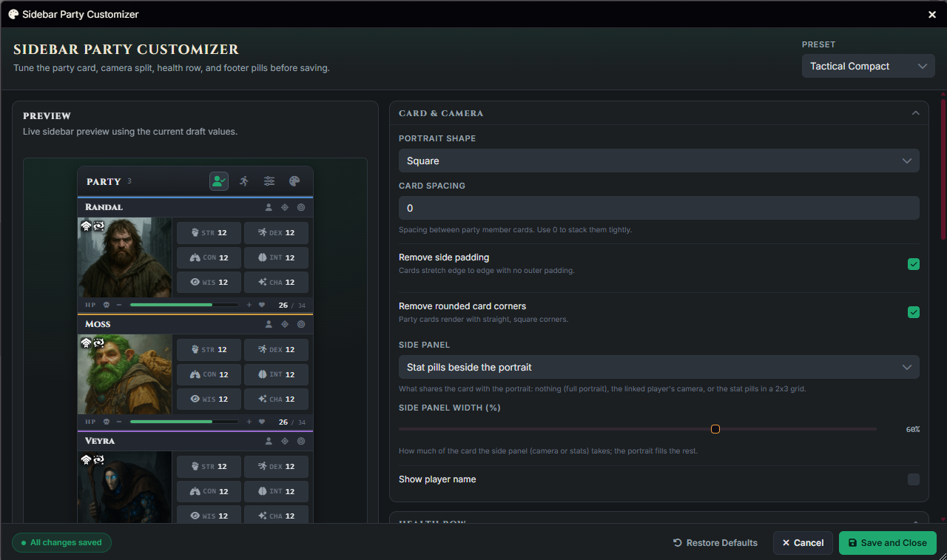Screen dimensions: 947x560
Task: Click the skull icon in Moss's HP row
Action: tap(106, 422)
